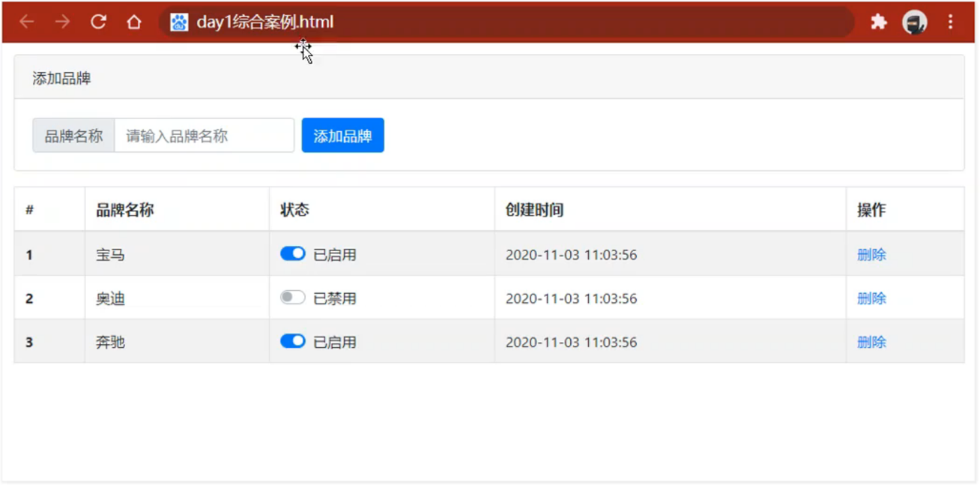Enable the 奥迪 status switch
Viewport: 980px width, 485px height.
(293, 298)
